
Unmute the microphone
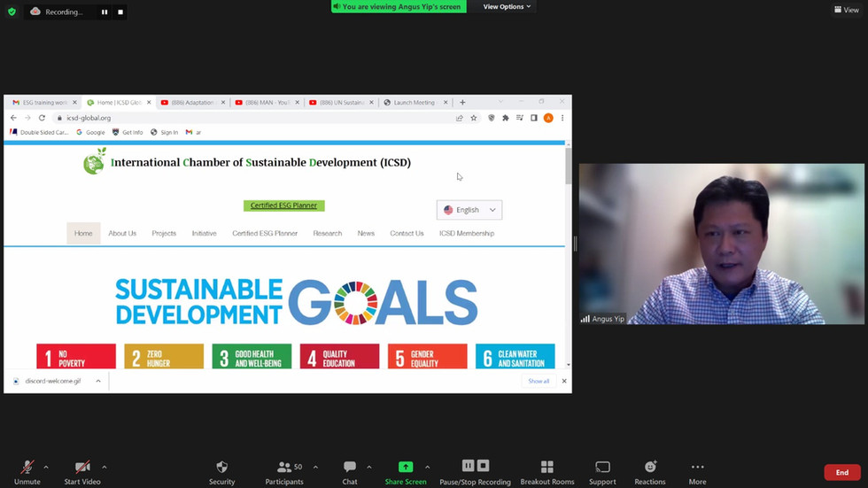click(27, 467)
